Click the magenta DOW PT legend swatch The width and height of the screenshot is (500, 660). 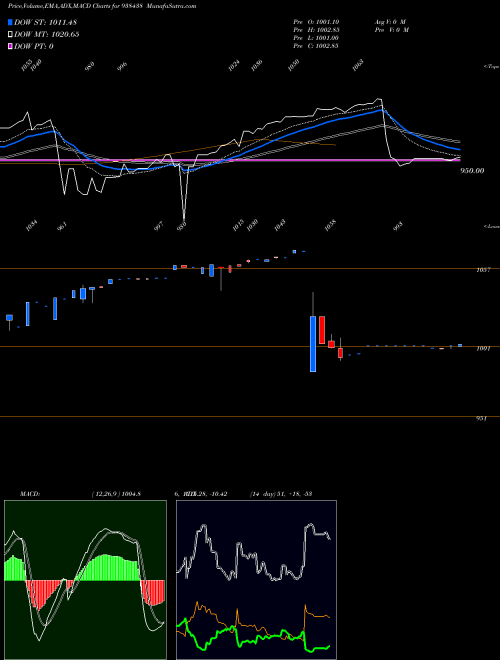click(x=10, y=46)
